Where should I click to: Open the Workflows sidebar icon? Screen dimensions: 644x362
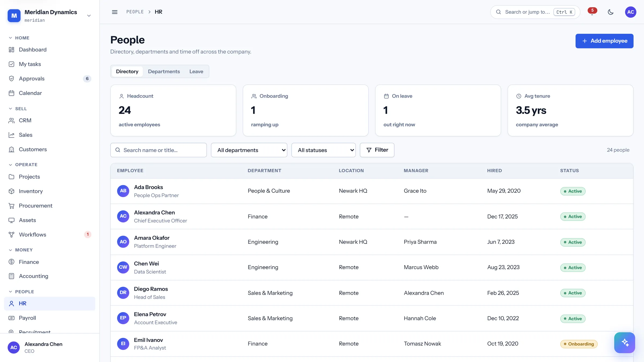[11, 235]
